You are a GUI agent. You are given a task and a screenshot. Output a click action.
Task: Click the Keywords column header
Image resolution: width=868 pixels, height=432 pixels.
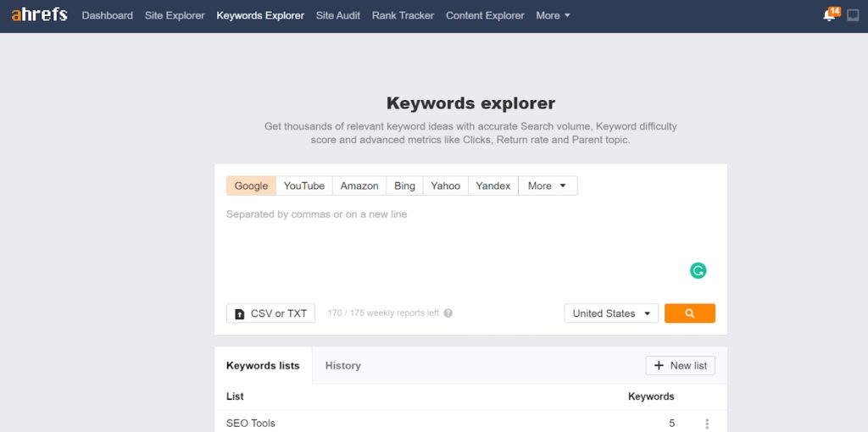tap(651, 396)
